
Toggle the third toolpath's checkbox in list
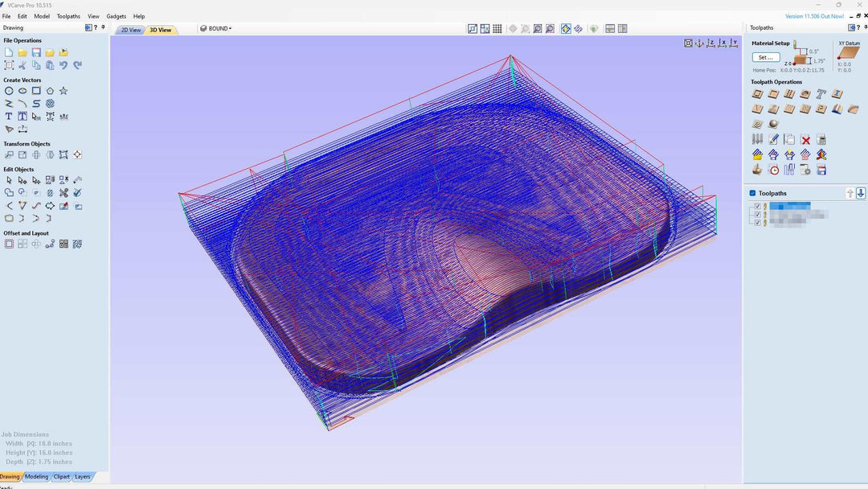pos(757,222)
